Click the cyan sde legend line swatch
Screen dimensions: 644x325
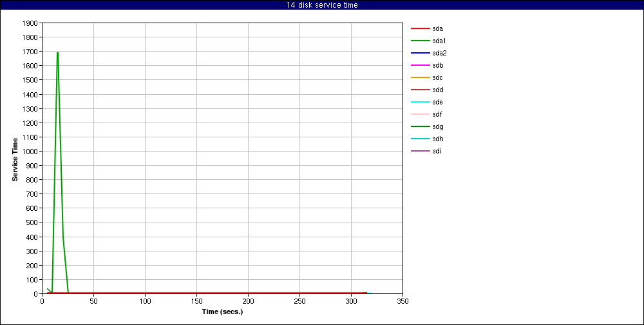point(420,102)
